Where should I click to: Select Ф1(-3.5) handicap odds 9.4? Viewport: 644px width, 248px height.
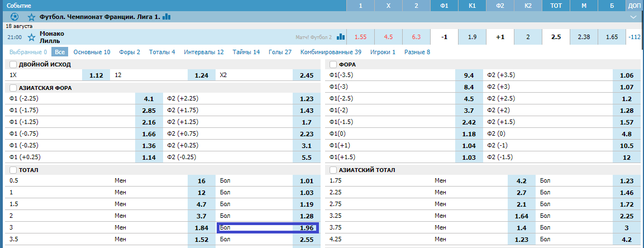(x=469, y=75)
